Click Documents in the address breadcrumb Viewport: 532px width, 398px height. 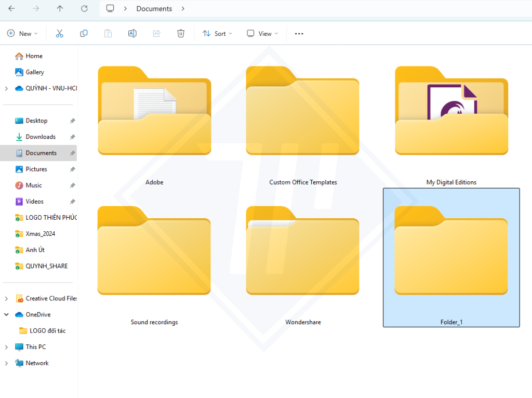[x=154, y=9]
